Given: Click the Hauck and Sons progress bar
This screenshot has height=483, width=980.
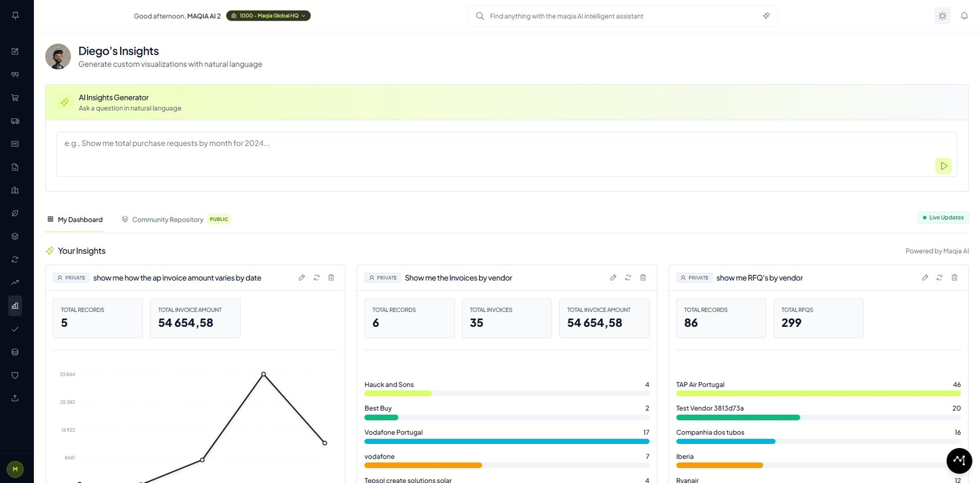Looking at the screenshot, I should (x=506, y=394).
